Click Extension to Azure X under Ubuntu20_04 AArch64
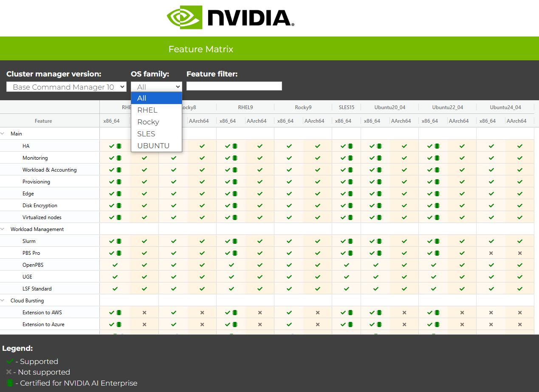Image resolution: width=539 pixels, height=392 pixels. click(404, 324)
